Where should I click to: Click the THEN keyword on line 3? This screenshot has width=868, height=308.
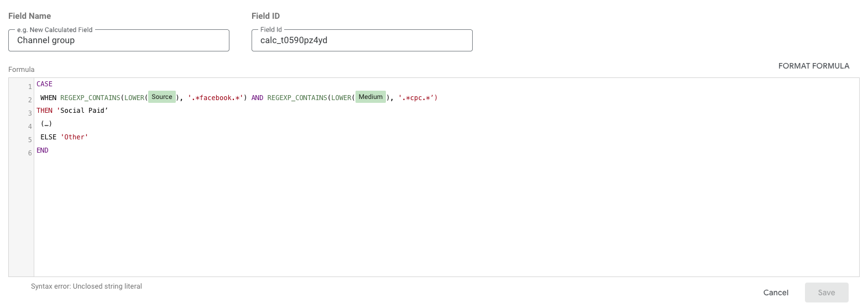pyautogui.click(x=44, y=111)
